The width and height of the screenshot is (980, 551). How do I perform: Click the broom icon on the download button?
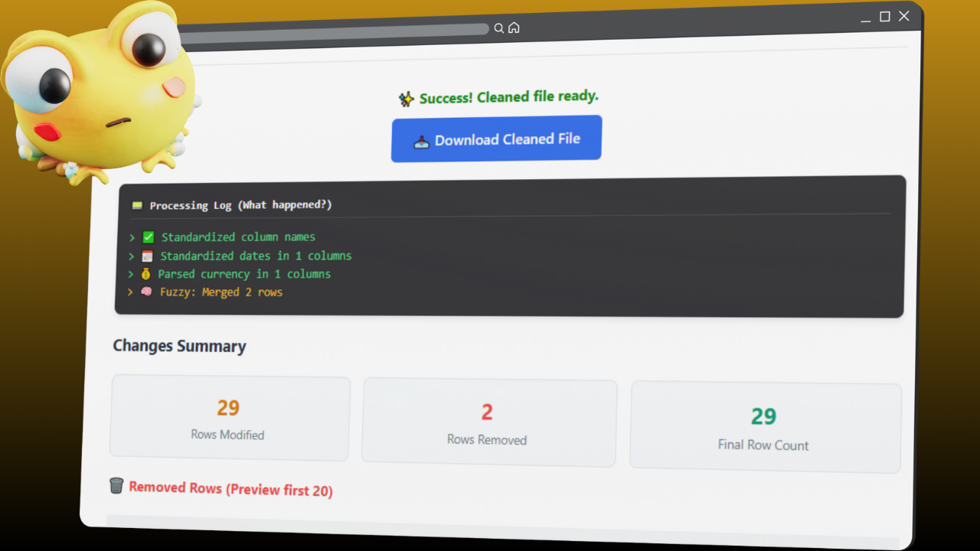420,141
